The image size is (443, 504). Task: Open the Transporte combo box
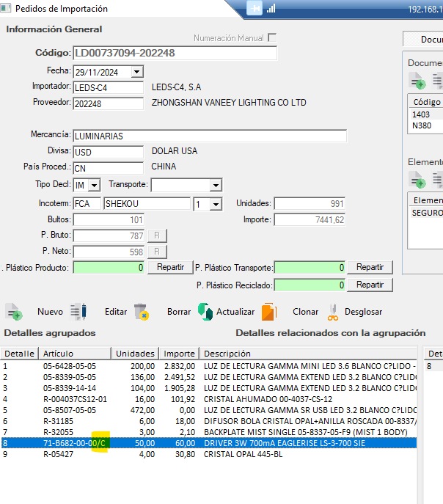[215, 185]
